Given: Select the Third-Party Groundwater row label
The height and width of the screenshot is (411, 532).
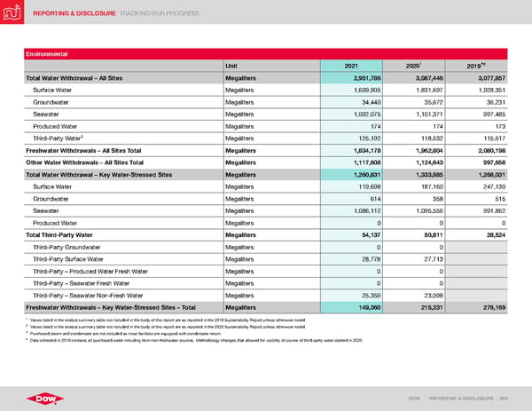Looking at the screenshot, I should pos(66,247).
